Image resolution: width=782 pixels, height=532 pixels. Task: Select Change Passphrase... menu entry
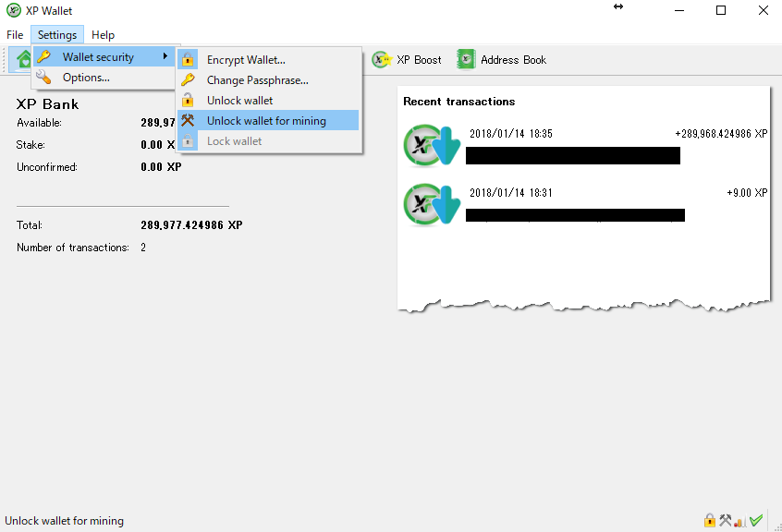257,80
